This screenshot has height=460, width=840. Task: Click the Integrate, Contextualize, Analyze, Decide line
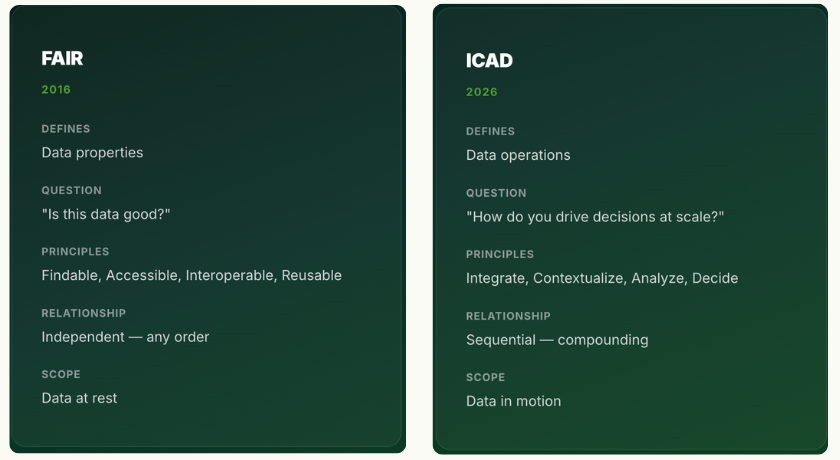tap(602, 278)
